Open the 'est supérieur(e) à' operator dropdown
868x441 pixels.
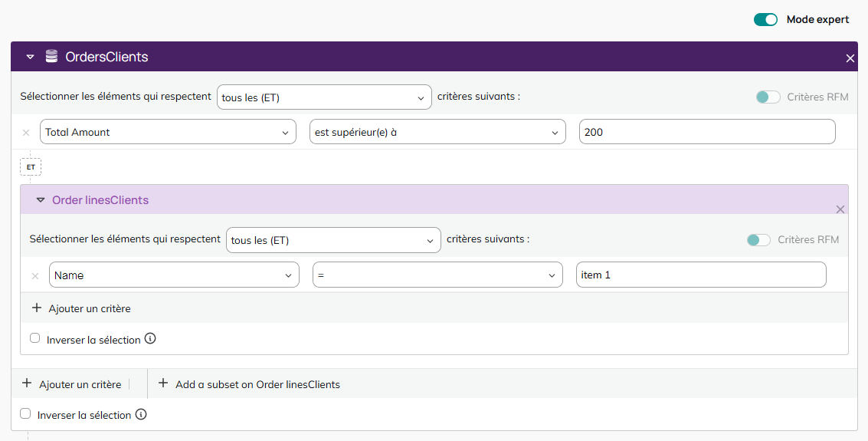click(x=437, y=132)
